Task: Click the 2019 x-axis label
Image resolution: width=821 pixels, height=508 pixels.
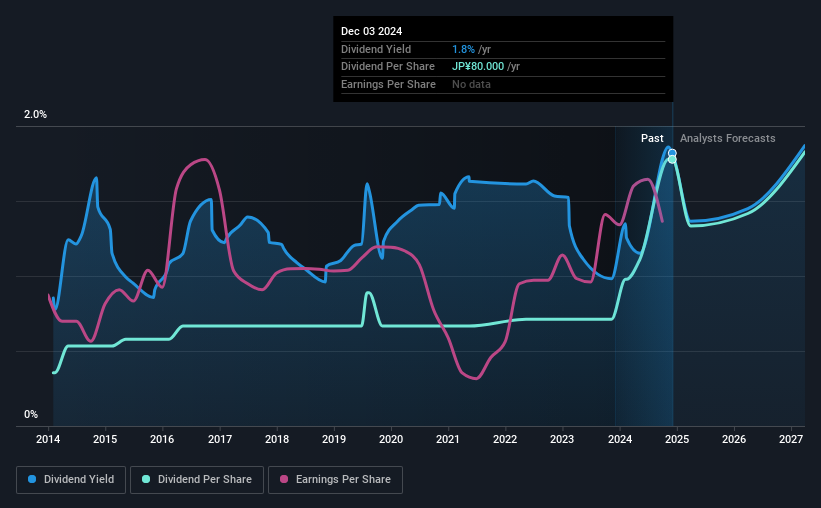Action: click(334, 439)
